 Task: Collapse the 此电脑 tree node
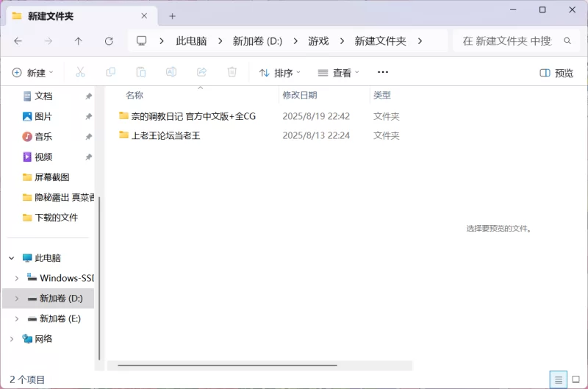pyautogui.click(x=12, y=258)
